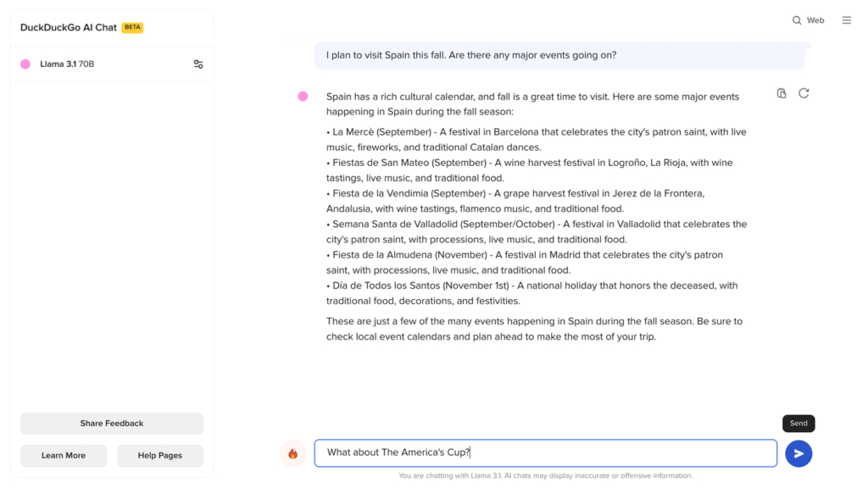868x488 pixels.
Task: Click the Web label in the header
Action: click(x=816, y=19)
